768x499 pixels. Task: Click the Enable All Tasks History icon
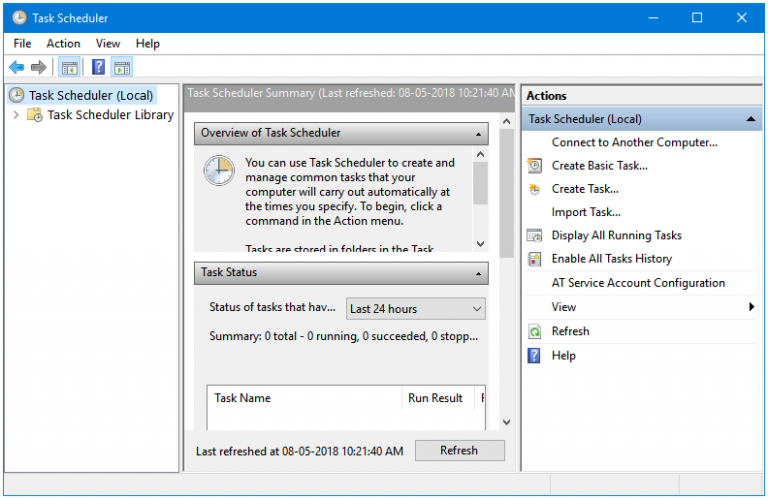534,259
